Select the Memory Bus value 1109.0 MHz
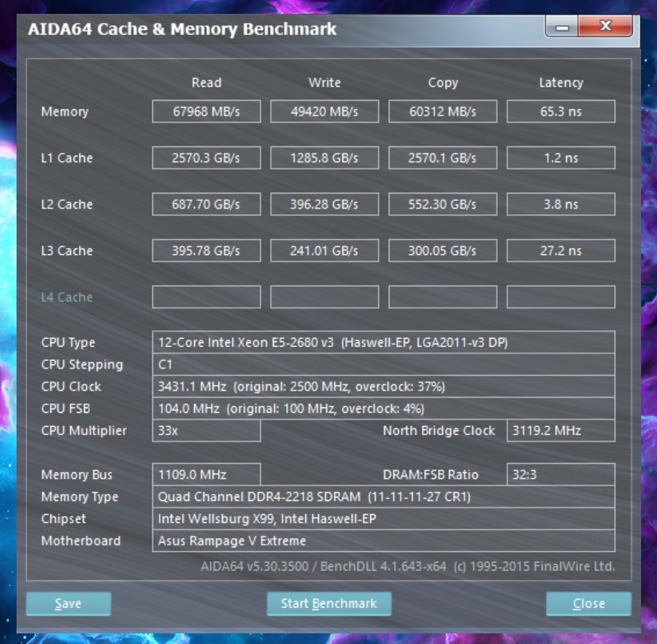 coord(206,474)
